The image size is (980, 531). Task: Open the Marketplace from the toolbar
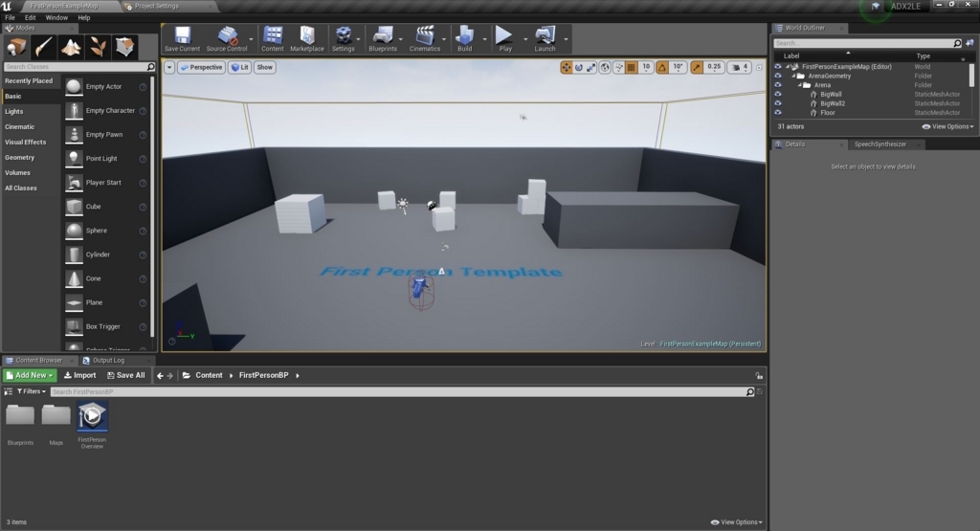(x=307, y=38)
